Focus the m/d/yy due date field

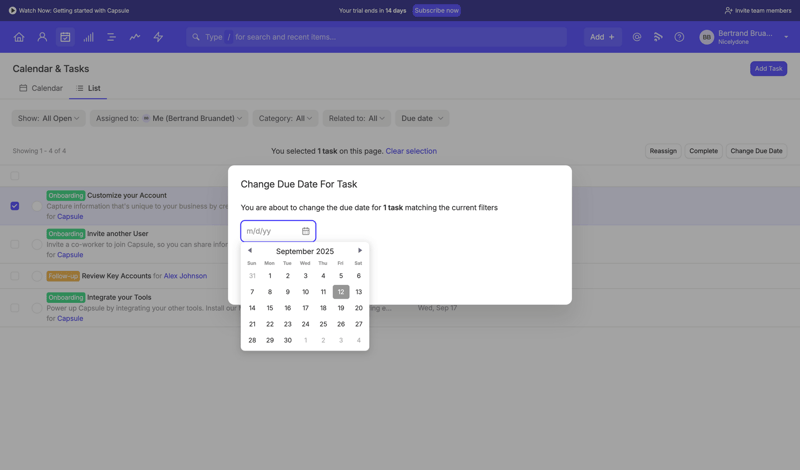click(x=278, y=231)
